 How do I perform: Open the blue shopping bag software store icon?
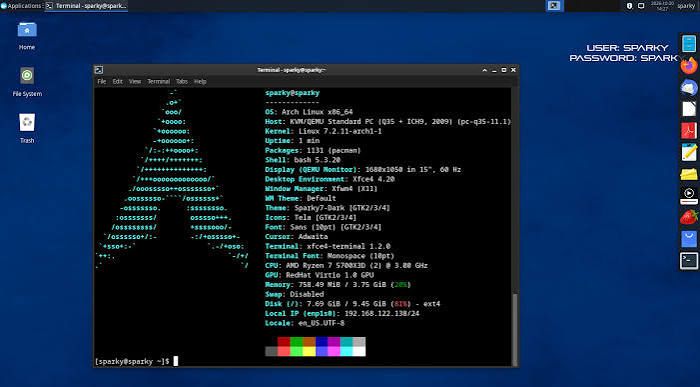(x=689, y=239)
